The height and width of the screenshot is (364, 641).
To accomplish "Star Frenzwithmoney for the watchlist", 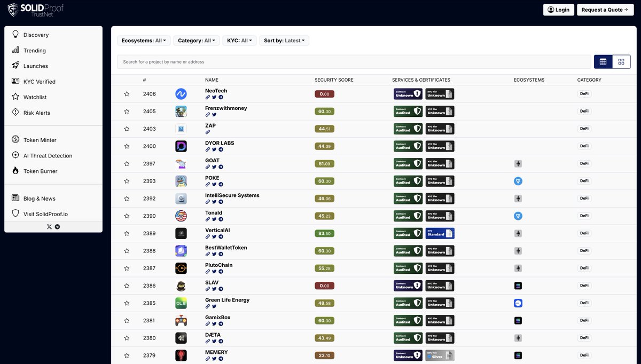I will pyautogui.click(x=127, y=112).
